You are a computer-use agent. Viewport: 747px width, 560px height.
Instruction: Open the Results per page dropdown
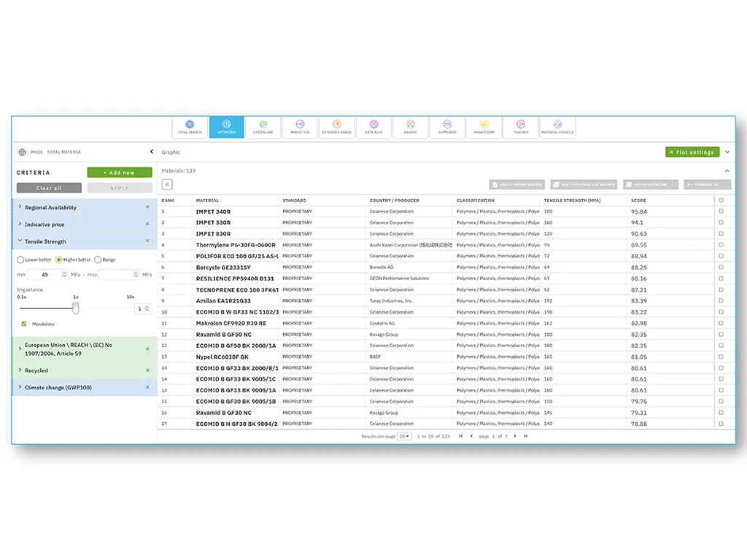[x=403, y=436]
